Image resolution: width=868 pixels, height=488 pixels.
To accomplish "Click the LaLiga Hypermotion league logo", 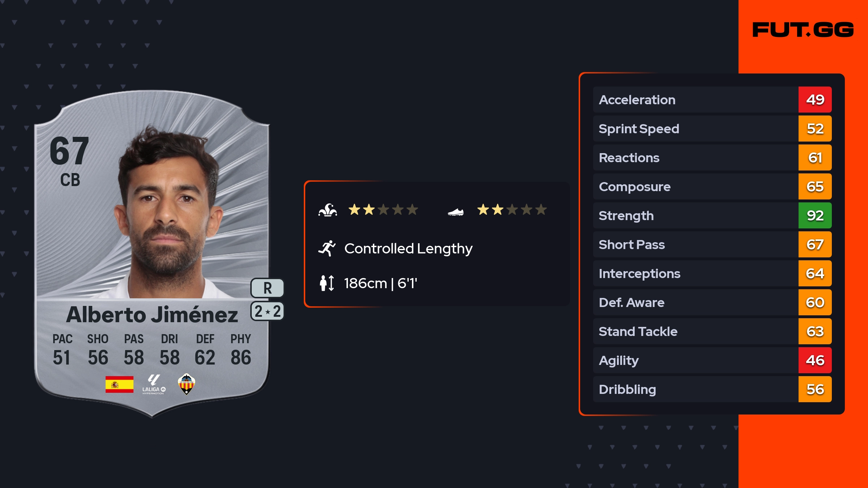I will click(x=154, y=384).
